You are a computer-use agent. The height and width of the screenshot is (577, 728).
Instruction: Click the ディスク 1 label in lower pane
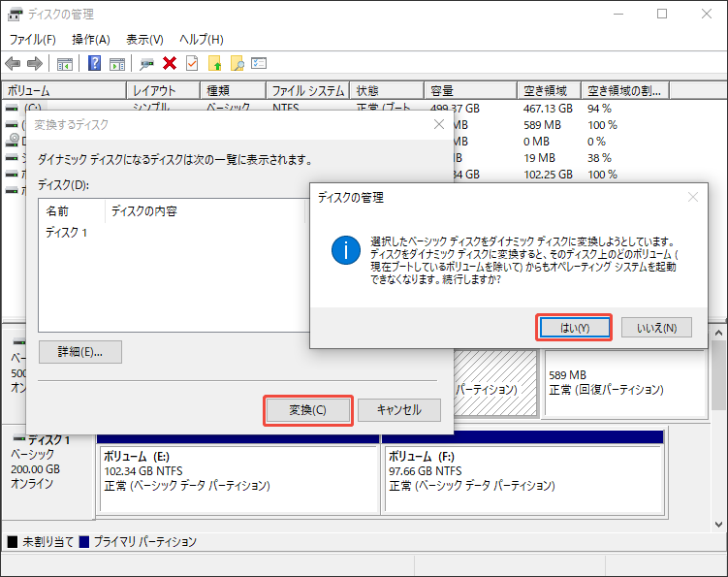coord(48,439)
